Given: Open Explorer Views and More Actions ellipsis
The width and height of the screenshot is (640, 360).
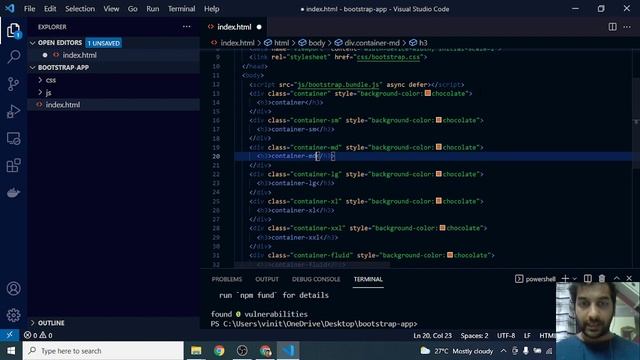Looking at the screenshot, I should (x=187, y=27).
